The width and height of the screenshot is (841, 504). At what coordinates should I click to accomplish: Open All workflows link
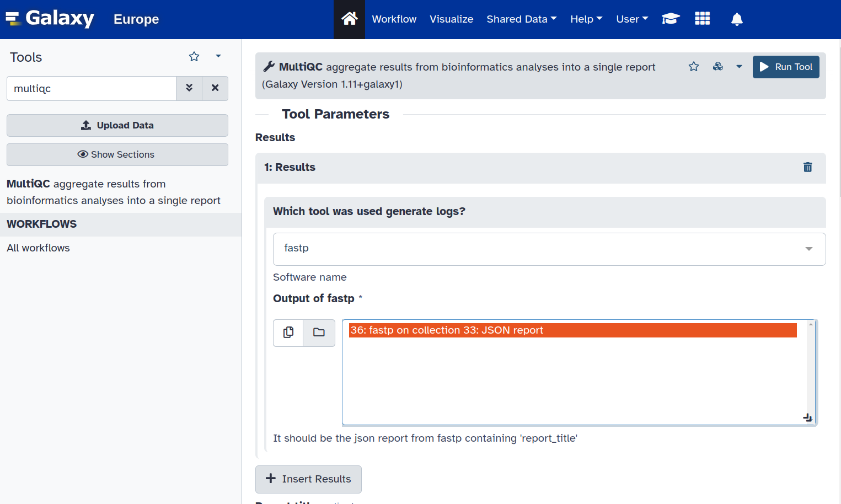38,248
